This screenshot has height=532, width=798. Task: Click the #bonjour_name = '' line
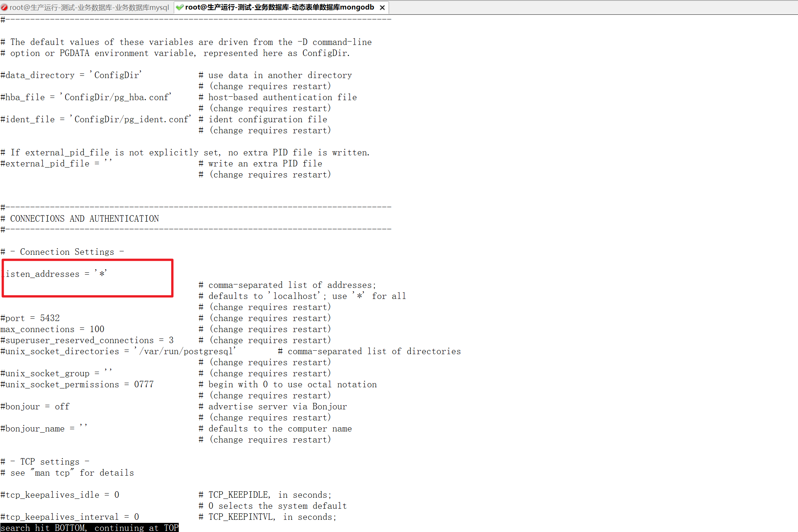(44, 428)
